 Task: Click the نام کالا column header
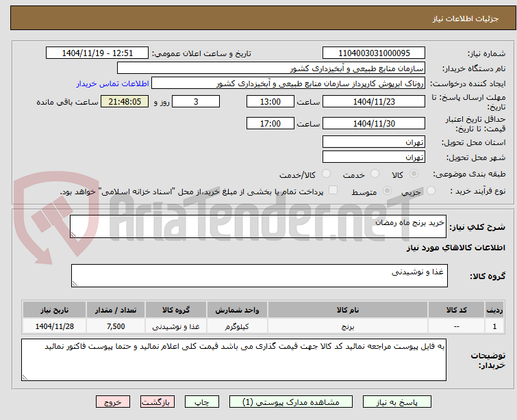(x=348, y=310)
